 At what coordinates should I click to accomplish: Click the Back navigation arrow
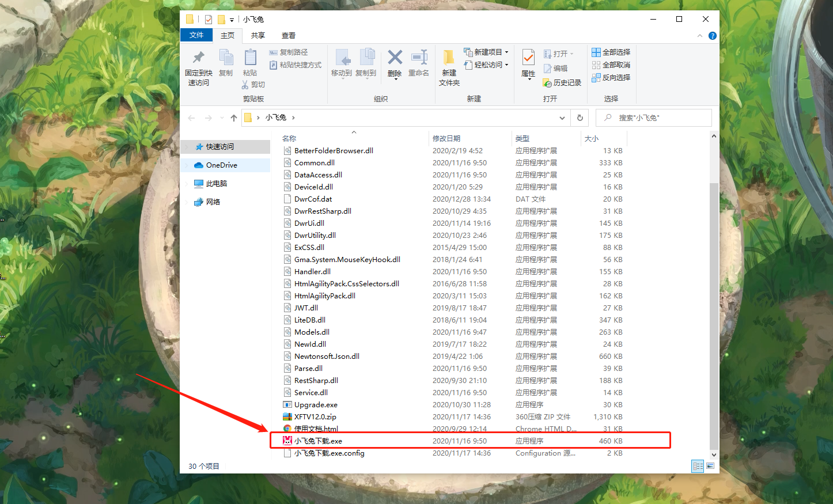(192, 118)
